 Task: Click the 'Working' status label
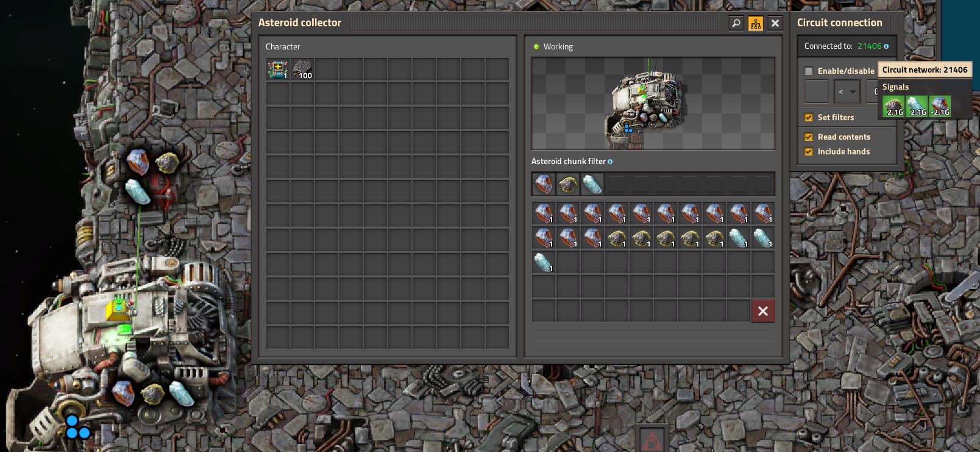point(558,47)
